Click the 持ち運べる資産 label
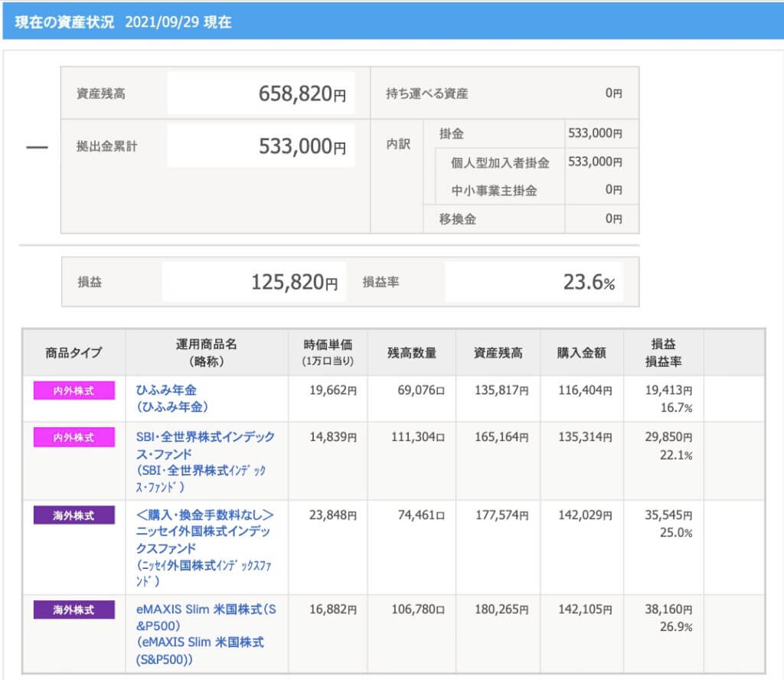784x680 pixels. click(x=427, y=93)
